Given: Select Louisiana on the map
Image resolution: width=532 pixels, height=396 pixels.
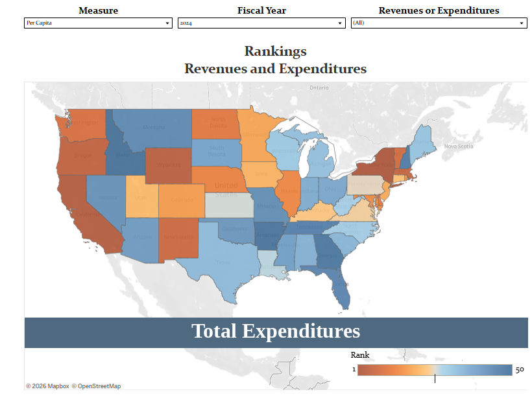Looking at the screenshot, I should pyautogui.click(x=271, y=266).
